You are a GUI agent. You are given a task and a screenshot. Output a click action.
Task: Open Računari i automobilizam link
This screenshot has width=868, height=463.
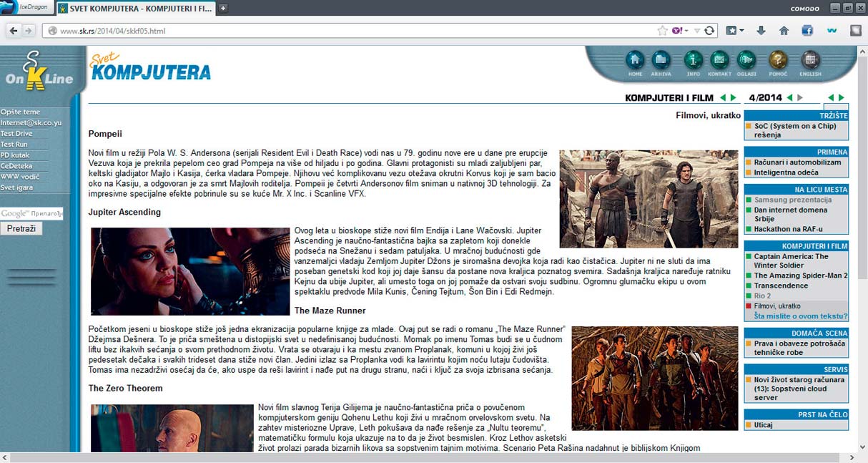point(797,162)
